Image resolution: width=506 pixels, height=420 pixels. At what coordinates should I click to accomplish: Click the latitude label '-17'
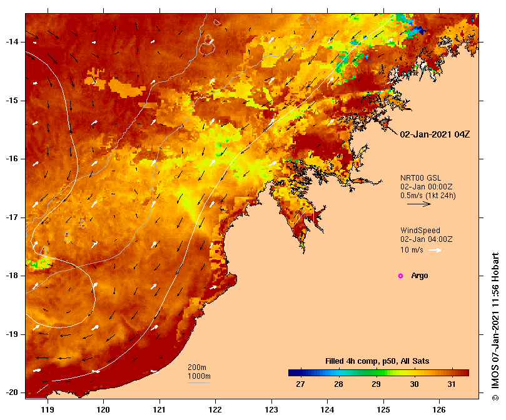tap(12, 217)
